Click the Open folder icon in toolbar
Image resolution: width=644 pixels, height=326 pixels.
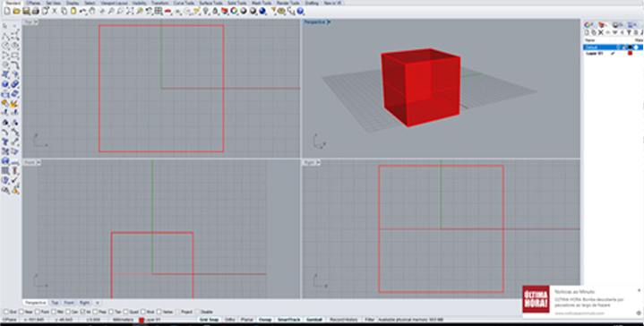click(x=16, y=11)
